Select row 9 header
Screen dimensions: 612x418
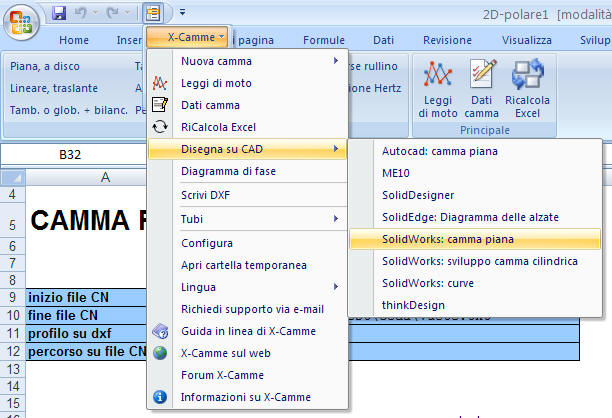click(x=12, y=297)
